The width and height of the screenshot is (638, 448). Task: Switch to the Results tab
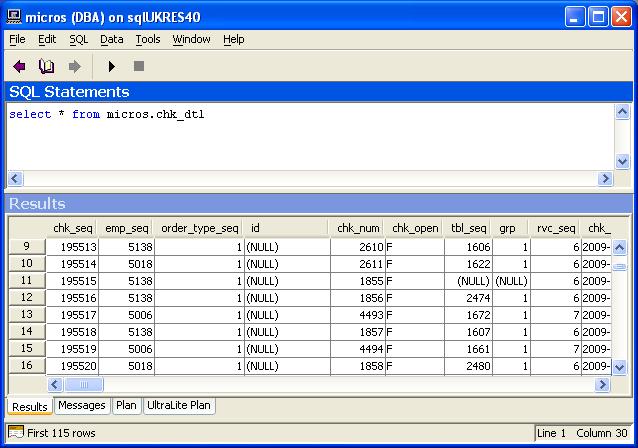[30, 406]
